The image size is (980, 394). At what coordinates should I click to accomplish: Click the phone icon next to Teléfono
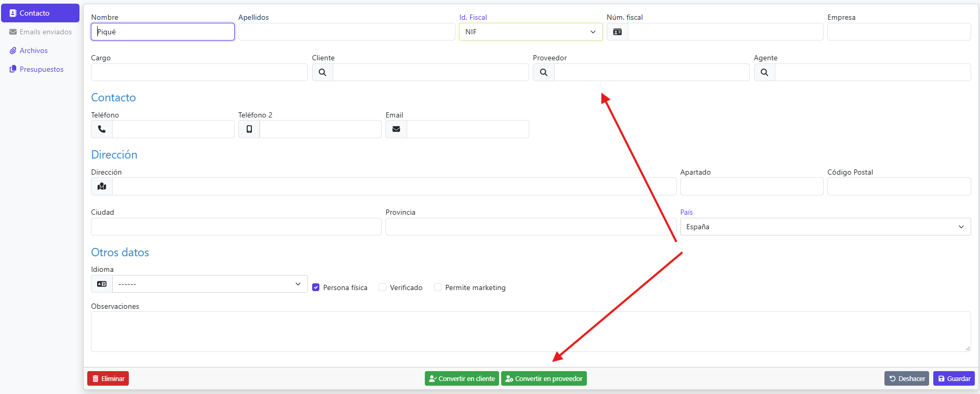click(102, 129)
